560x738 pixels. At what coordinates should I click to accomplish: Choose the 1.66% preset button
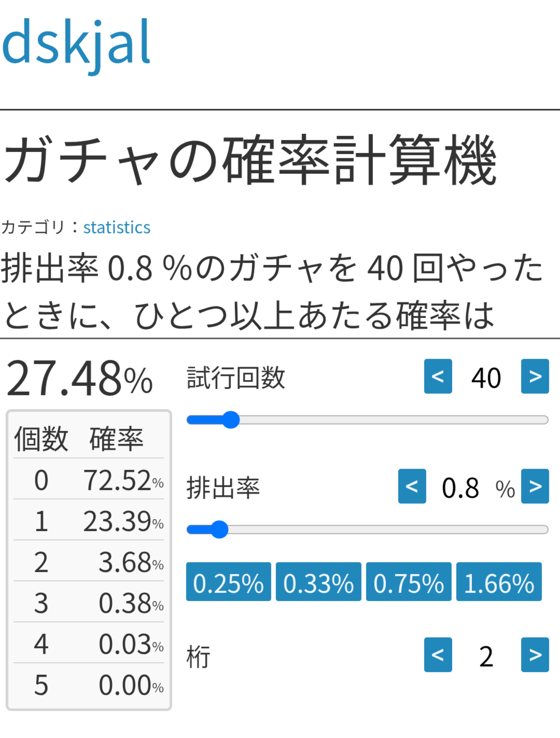coord(499,582)
